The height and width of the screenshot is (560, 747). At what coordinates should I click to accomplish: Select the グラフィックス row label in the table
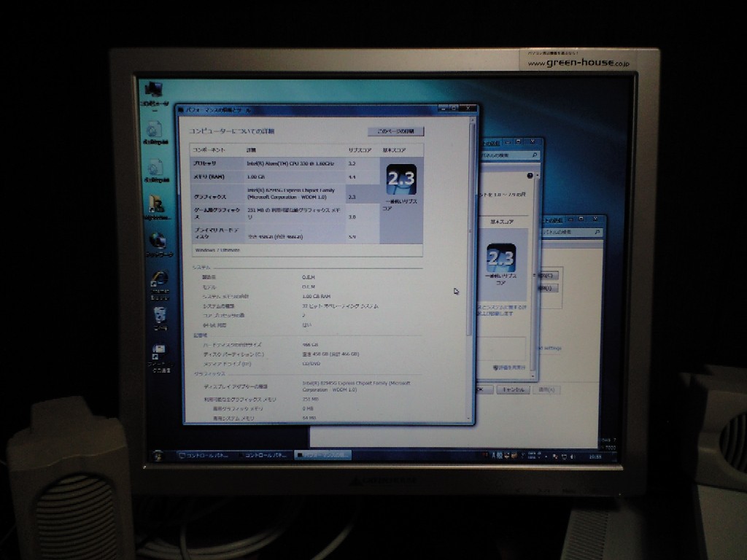click(209, 197)
